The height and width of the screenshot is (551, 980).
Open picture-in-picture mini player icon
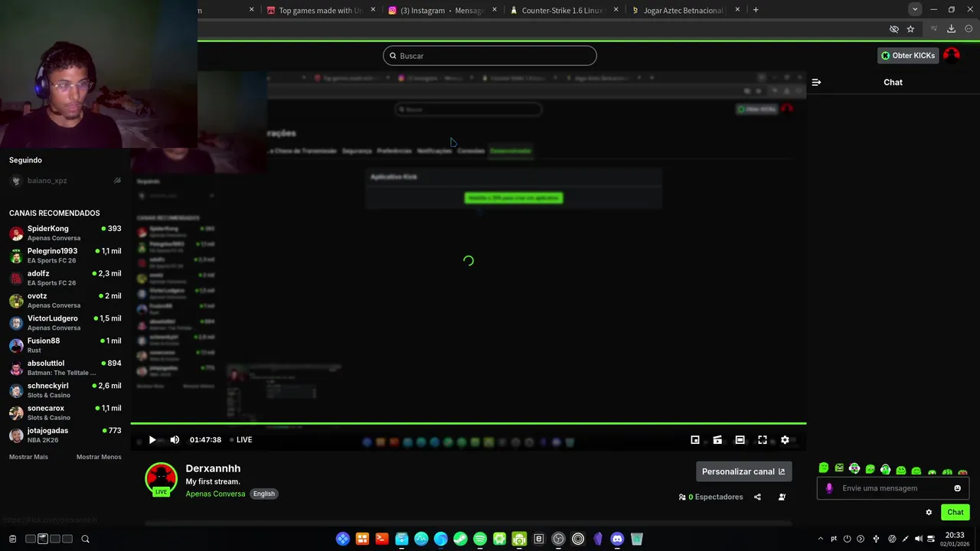click(x=695, y=440)
